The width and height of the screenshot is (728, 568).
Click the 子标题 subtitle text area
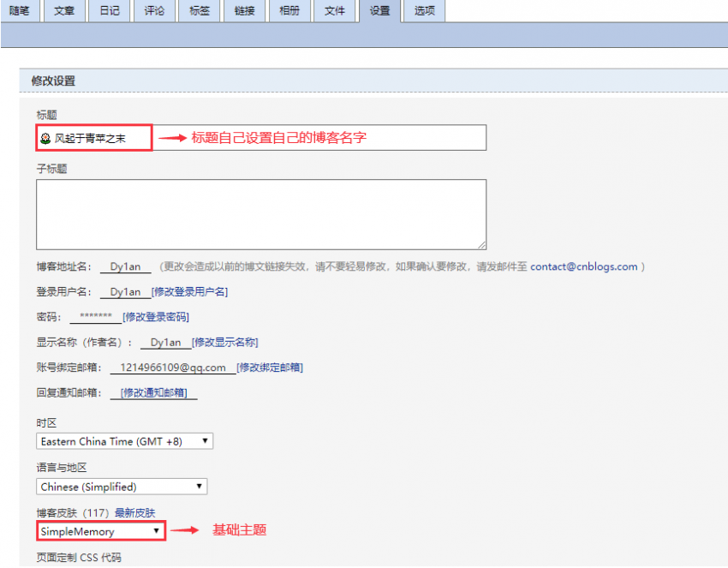tap(260, 214)
